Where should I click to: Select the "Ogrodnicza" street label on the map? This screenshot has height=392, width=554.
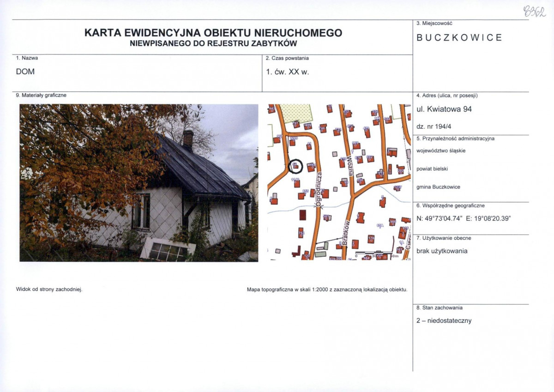click(x=319, y=188)
